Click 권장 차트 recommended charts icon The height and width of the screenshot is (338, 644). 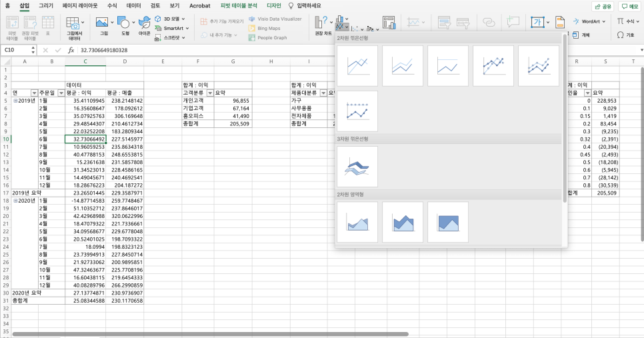(321, 22)
